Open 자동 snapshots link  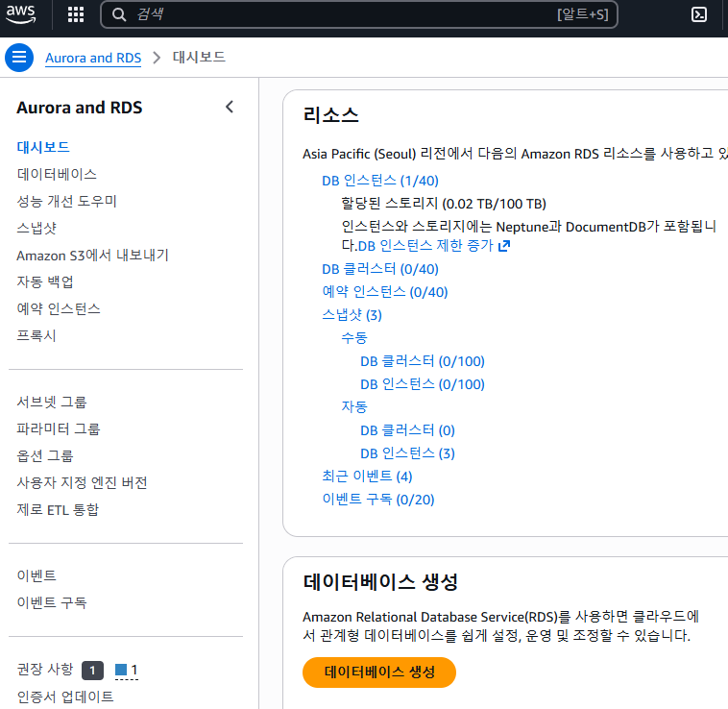354,407
